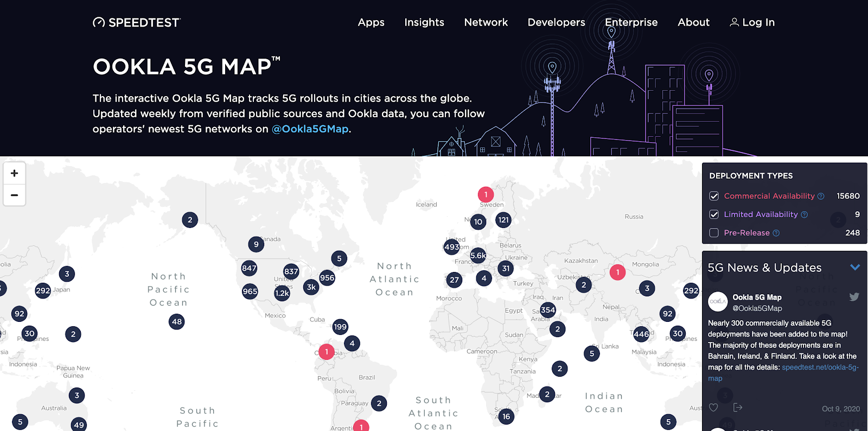Open Commercial Availability info tooltip icon
The image size is (868, 431).
click(x=821, y=196)
